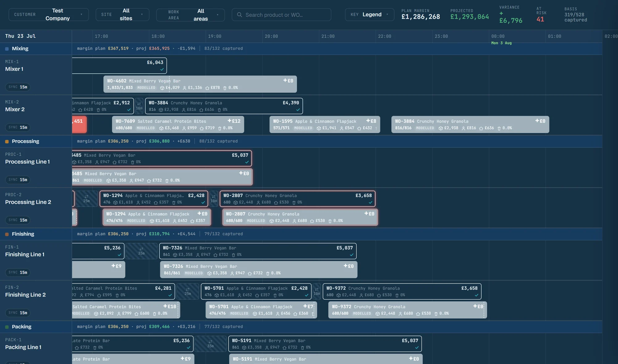
Task: Click the Search product or WO field
Action: coord(281,15)
